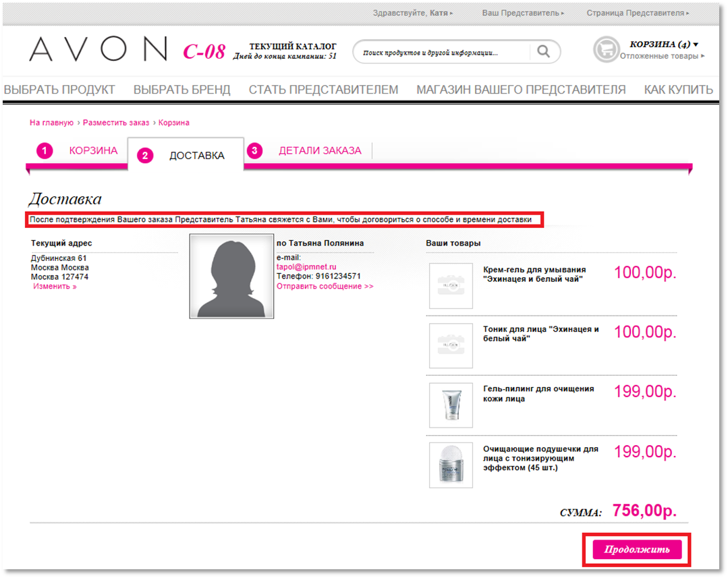Image resolution: width=728 pixels, height=578 pixels.
Task: Click product name Очищающие подушечки для лица
Action: click(540, 458)
